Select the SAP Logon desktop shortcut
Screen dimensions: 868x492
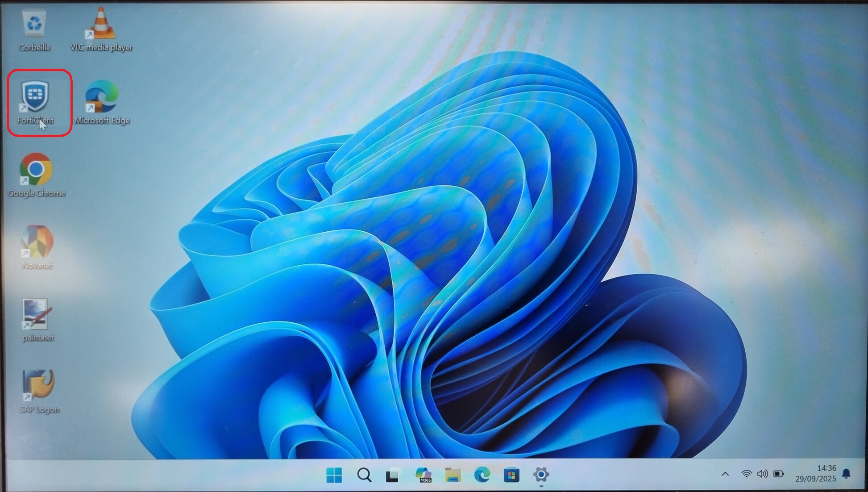pyautogui.click(x=39, y=386)
